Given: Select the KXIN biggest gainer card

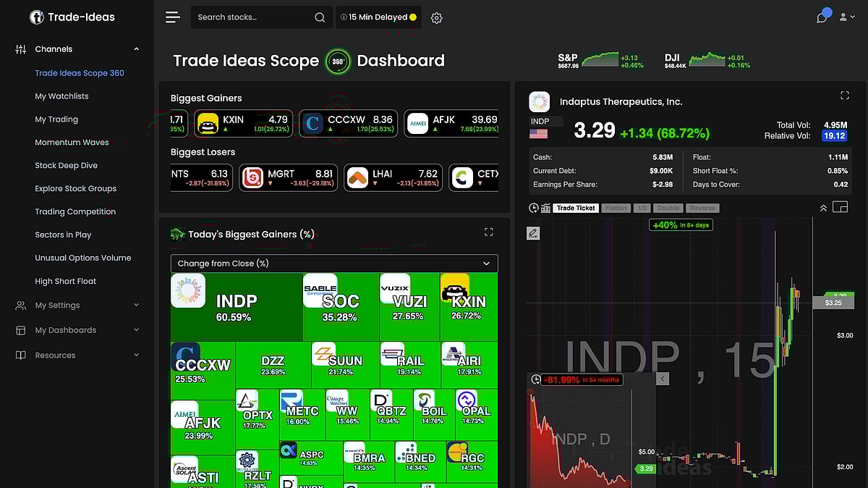Looking at the screenshot, I should click(x=243, y=124).
